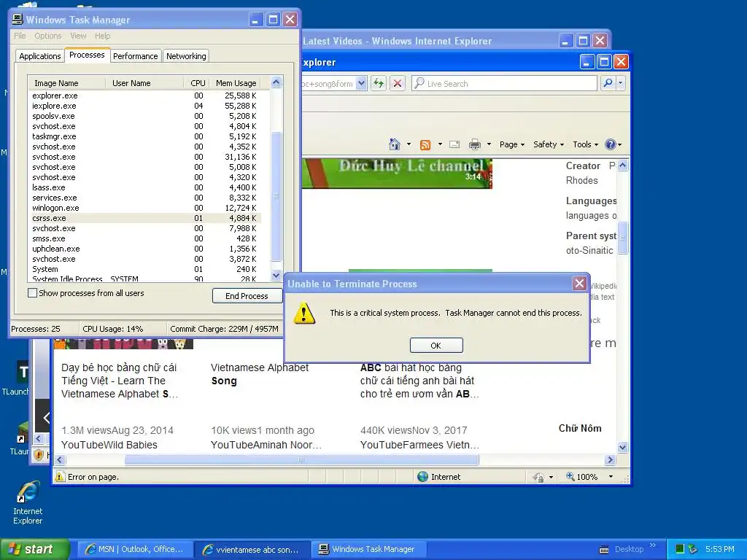
Task: Select the csrss.exe process row
Action: point(144,218)
